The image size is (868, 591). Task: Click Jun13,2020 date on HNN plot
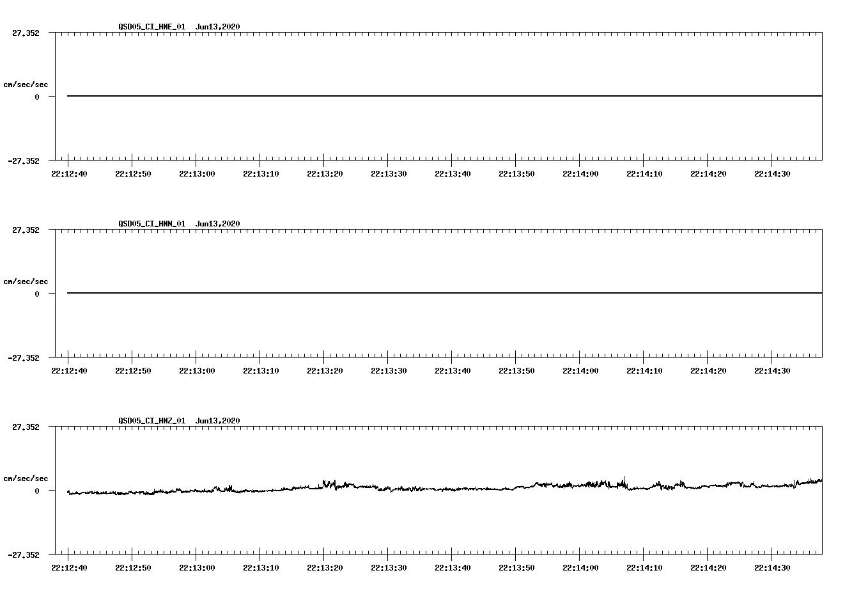218,224
